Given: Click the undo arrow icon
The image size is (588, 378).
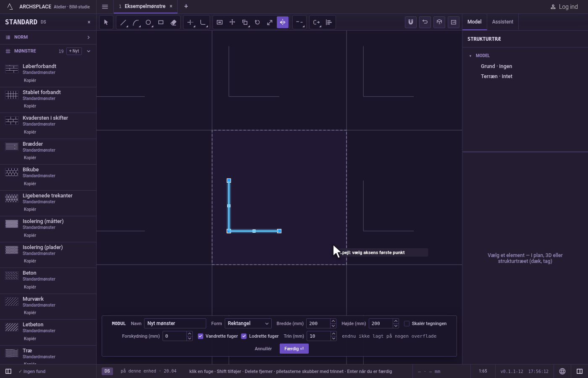Looking at the screenshot, I should pyautogui.click(x=425, y=22).
